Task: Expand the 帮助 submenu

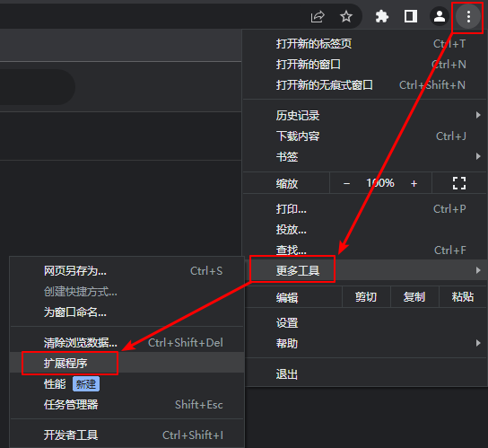Action: coord(365,343)
